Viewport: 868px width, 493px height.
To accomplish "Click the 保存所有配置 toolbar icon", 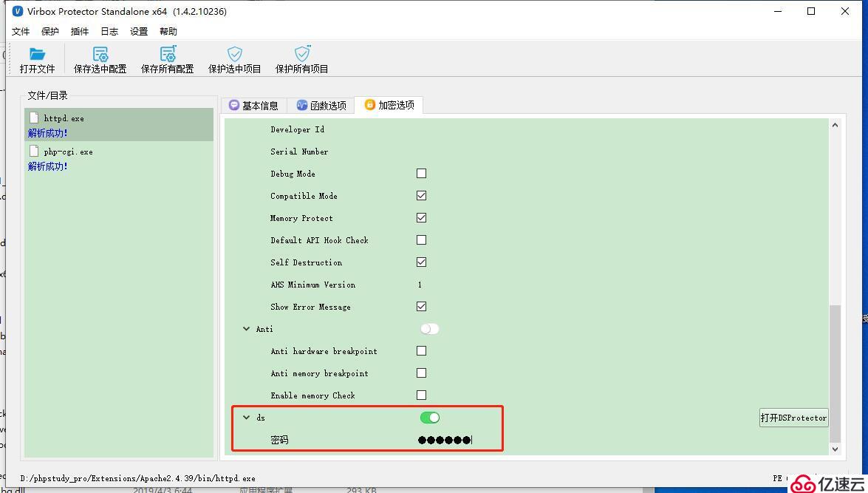I will [168, 54].
